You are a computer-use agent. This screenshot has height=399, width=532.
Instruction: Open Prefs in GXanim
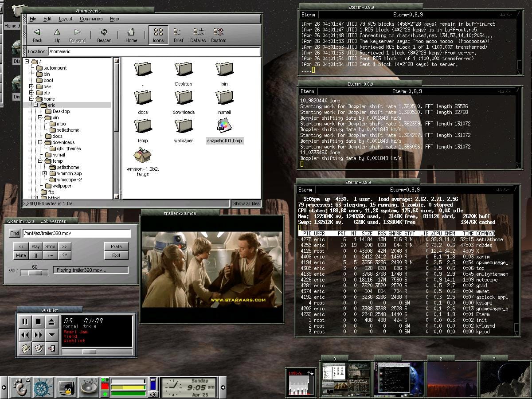(x=117, y=246)
